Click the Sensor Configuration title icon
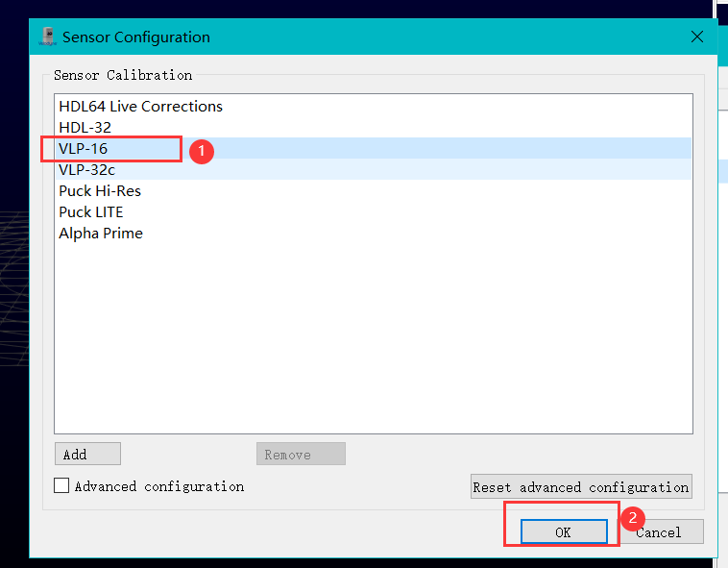The width and height of the screenshot is (728, 568). tap(48, 37)
